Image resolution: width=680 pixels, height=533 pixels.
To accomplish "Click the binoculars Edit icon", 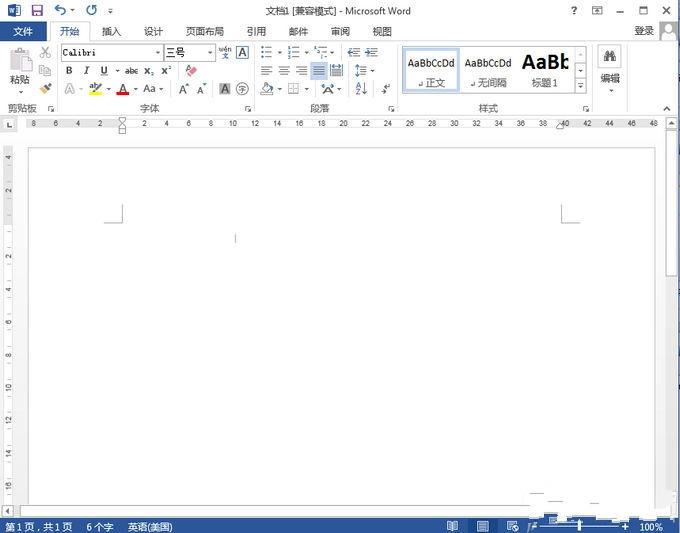I will point(609,57).
